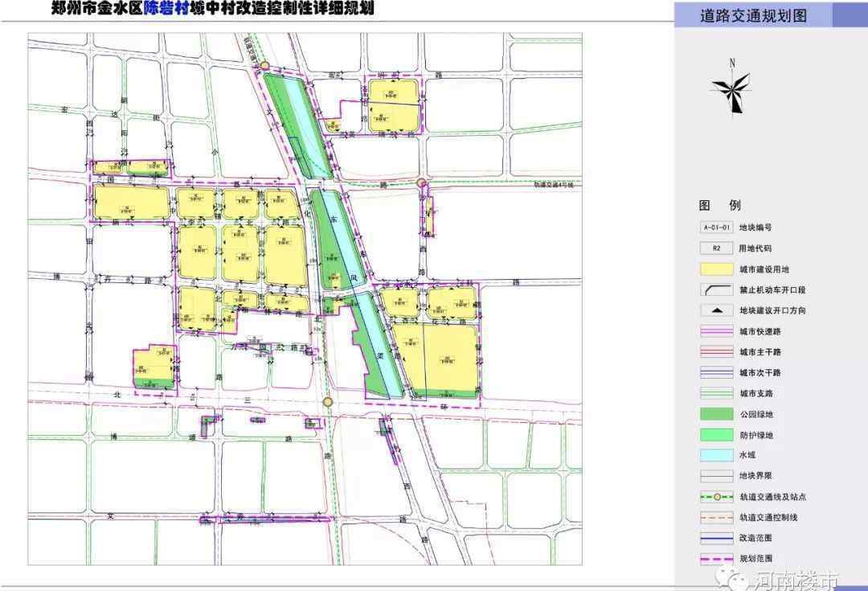Click the 用地代码 legend label
Viewport: 868px width, 591px height.
click(x=755, y=248)
